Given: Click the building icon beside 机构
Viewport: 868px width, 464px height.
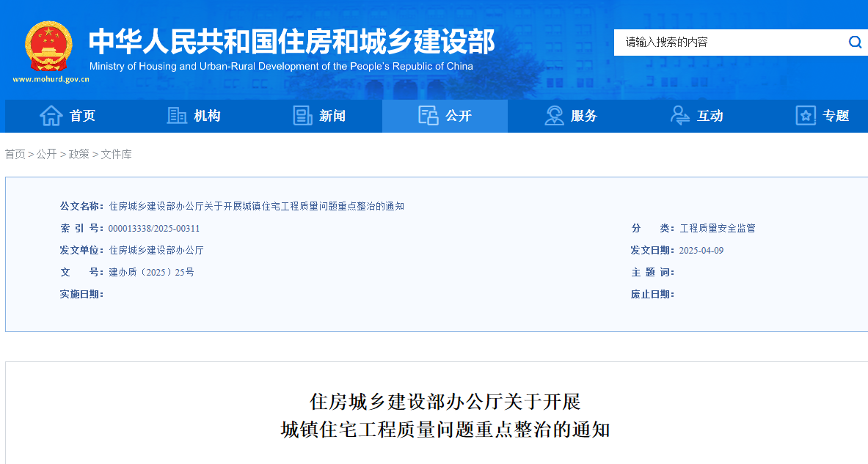Looking at the screenshot, I should coord(177,116).
